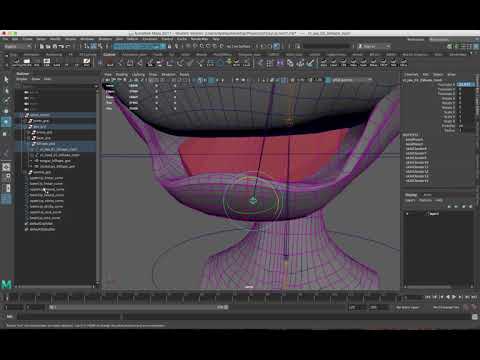The height and width of the screenshot is (360, 480).
Task: Toggle the View Transform icon beside sRGB gamma
Action: coord(328,80)
